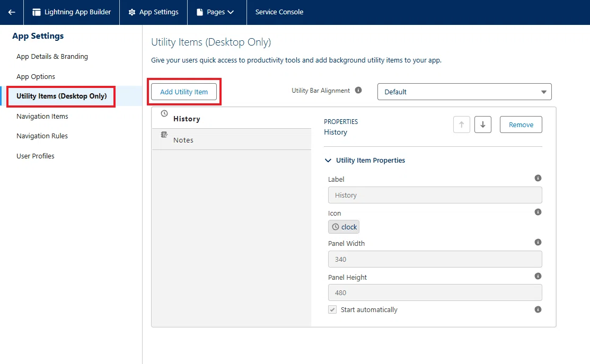Click the Panel Width input field

[x=435, y=259]
